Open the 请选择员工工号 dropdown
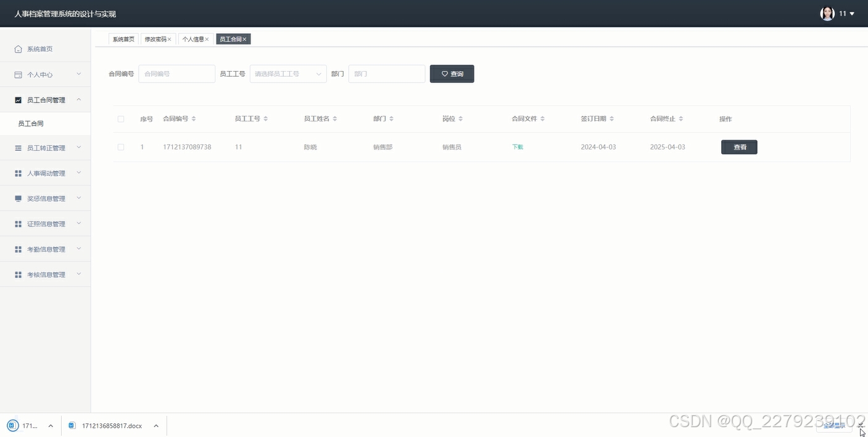The image size is (868, 437). (287, 73)
